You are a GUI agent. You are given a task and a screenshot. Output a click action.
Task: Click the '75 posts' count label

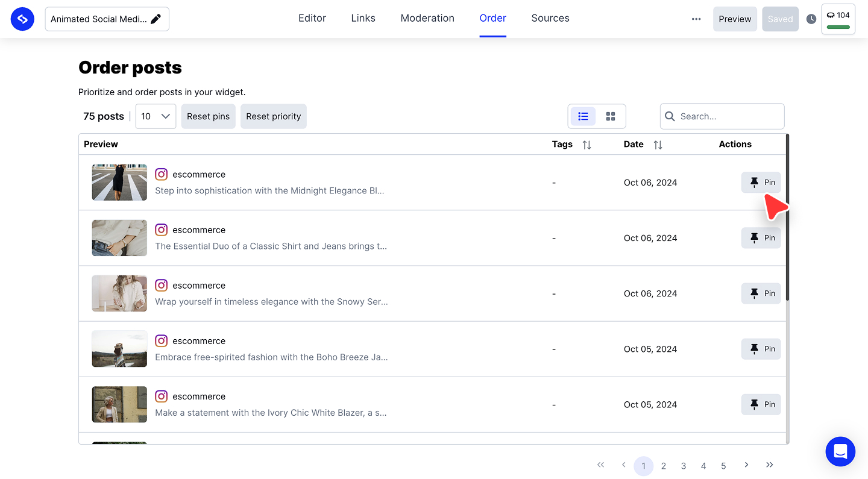[x=104, y=116]
